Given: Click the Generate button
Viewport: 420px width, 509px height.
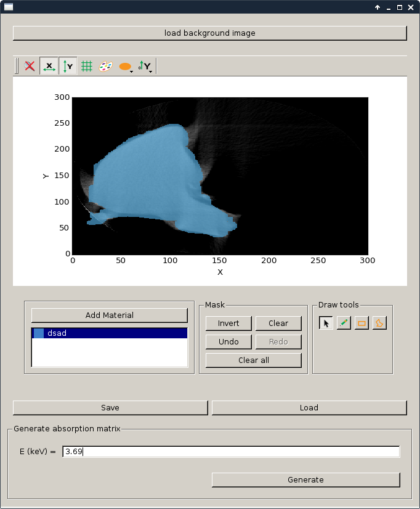Looking at the screenshot, I should point(306,480).
